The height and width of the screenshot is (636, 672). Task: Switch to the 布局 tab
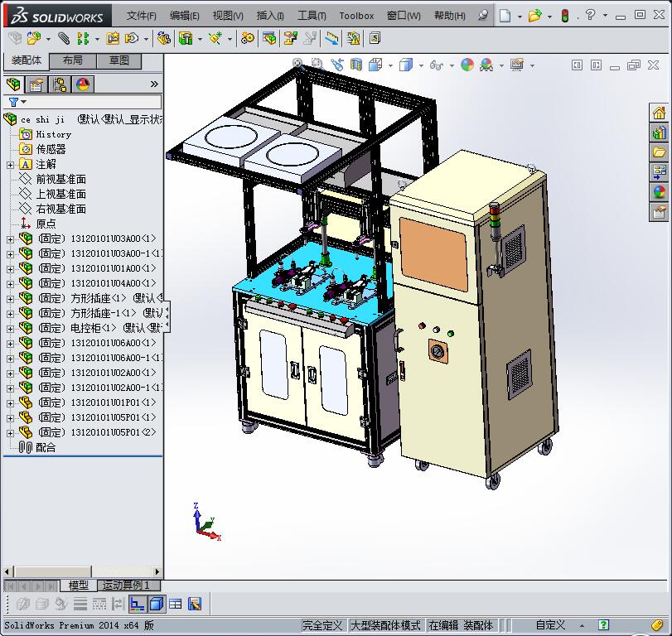72,60
